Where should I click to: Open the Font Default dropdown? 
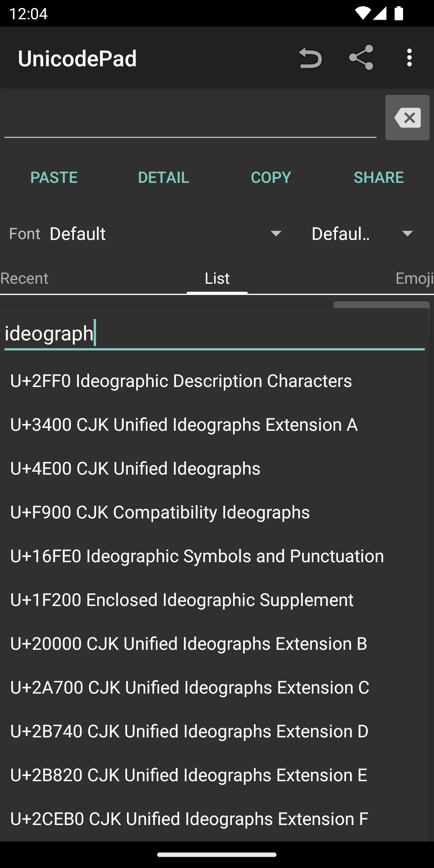pos(166,233)
